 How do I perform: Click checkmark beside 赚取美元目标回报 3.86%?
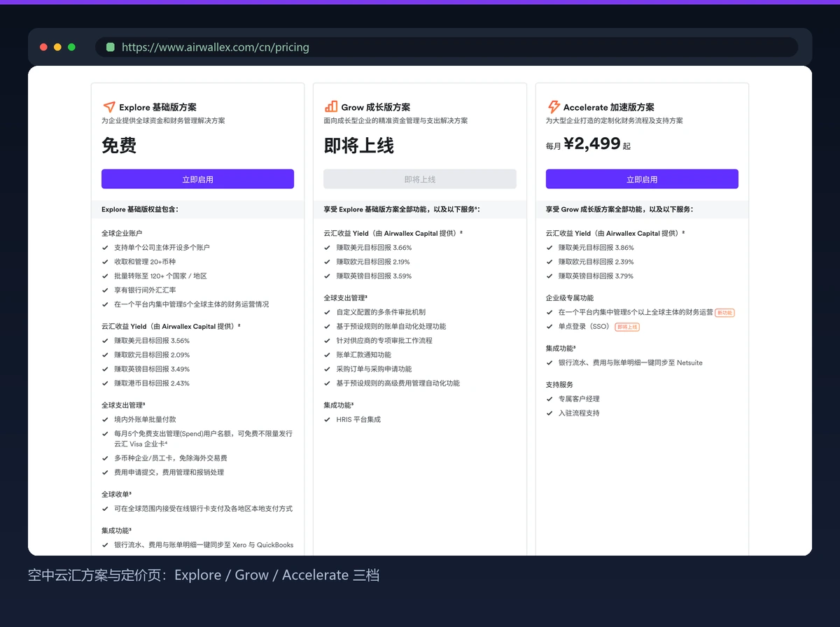tap(549, 248)
